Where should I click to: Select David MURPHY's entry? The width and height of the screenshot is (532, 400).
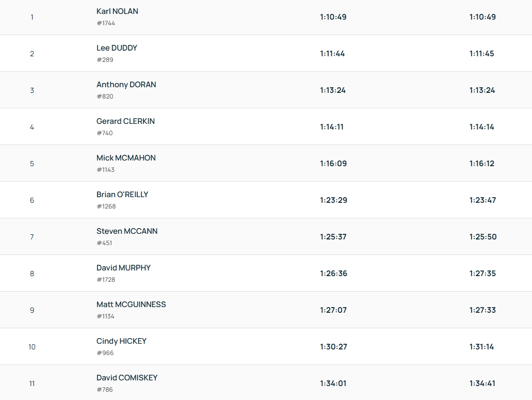[x=123, y=268]
